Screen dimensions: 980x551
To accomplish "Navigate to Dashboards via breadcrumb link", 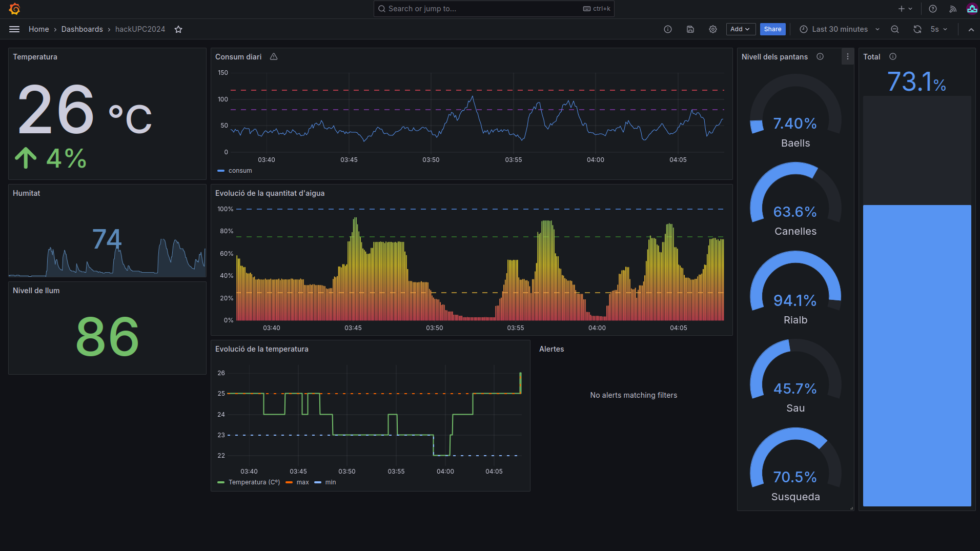I will pyautogui.click(x=82, y=29).
